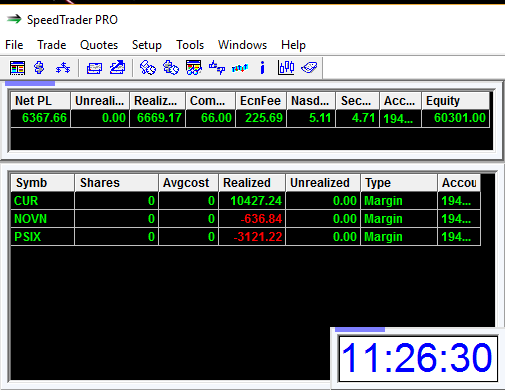The width and height of the screenshot is (505, 390).
Task: Click the single dollar sign toolbar icon
Action: 39,68
